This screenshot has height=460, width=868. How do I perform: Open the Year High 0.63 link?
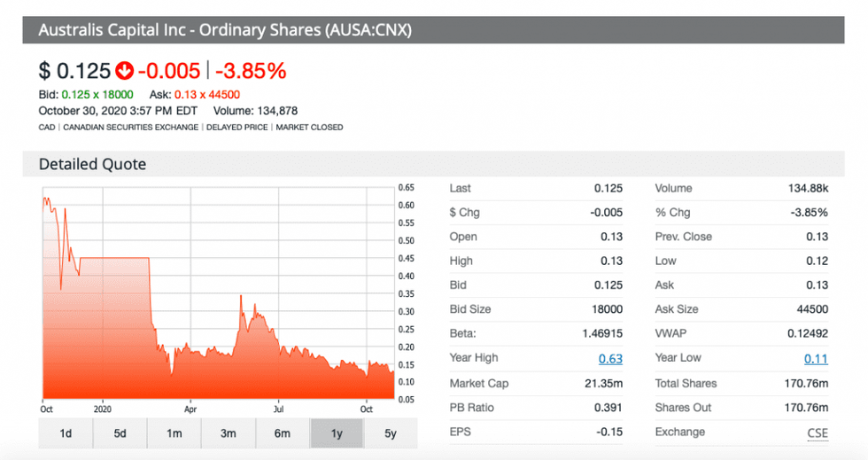click(610, 359)
